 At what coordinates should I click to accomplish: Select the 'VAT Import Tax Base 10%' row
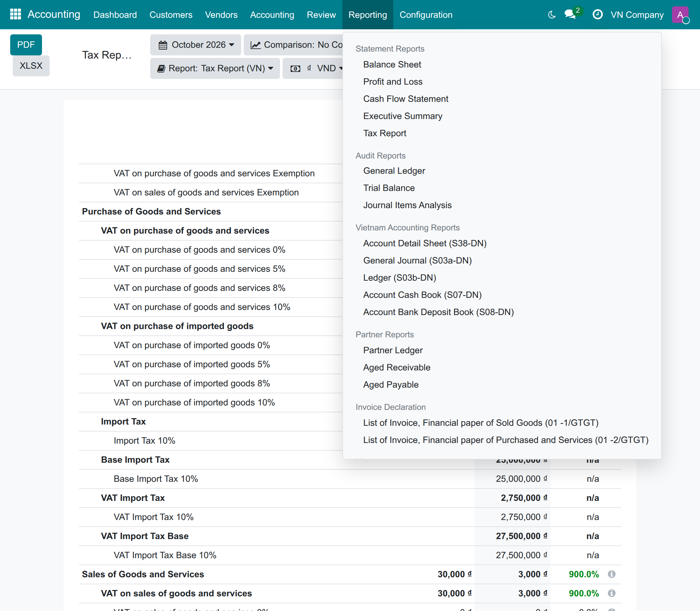pos(165,555)
